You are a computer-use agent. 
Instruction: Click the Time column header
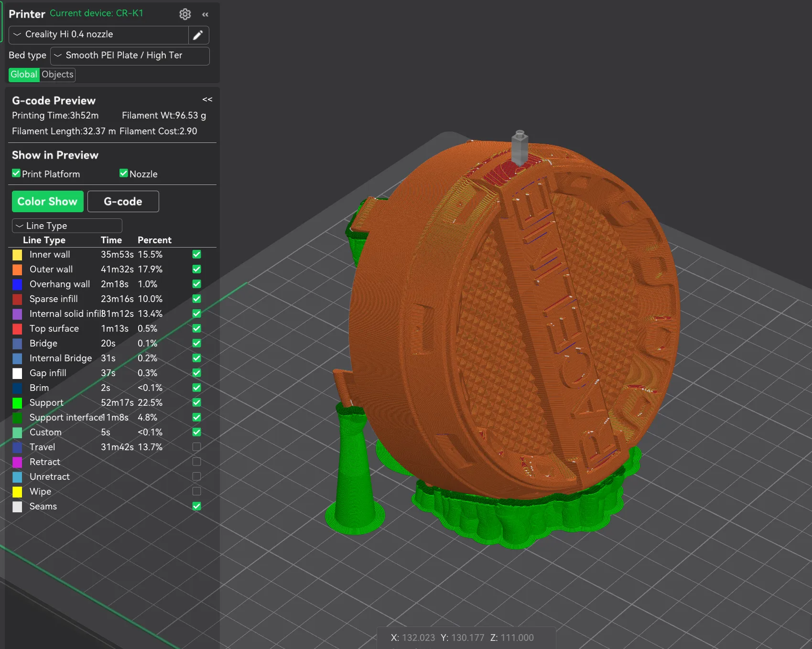pos(111,240)
